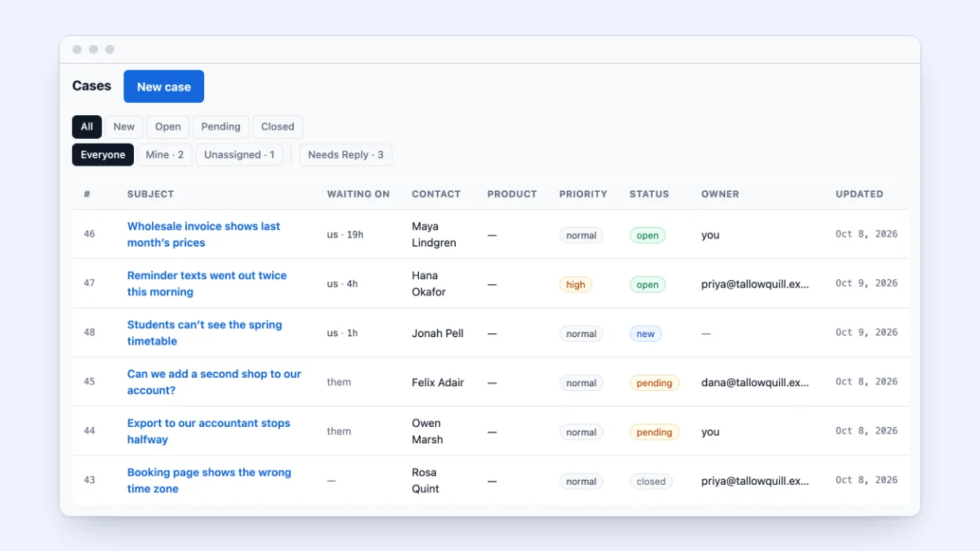980x551 pixels.
Task: Select contact Maya Lindgren
Action: pos(434,234)
